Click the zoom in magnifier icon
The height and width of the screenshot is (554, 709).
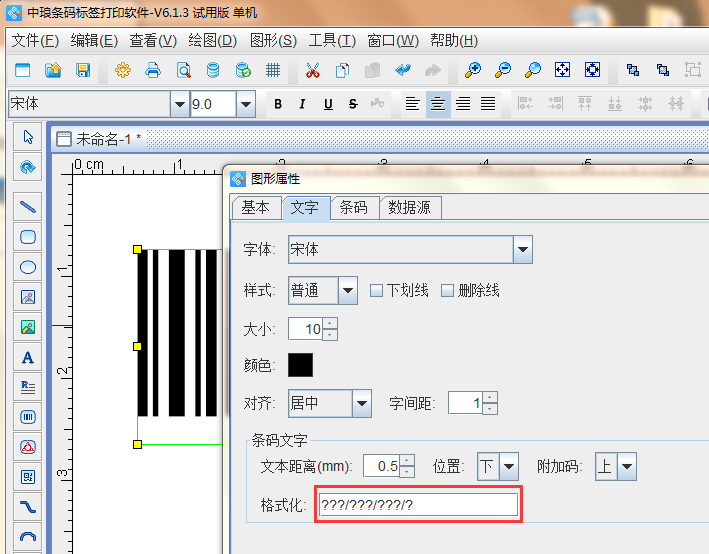[473, 70]
